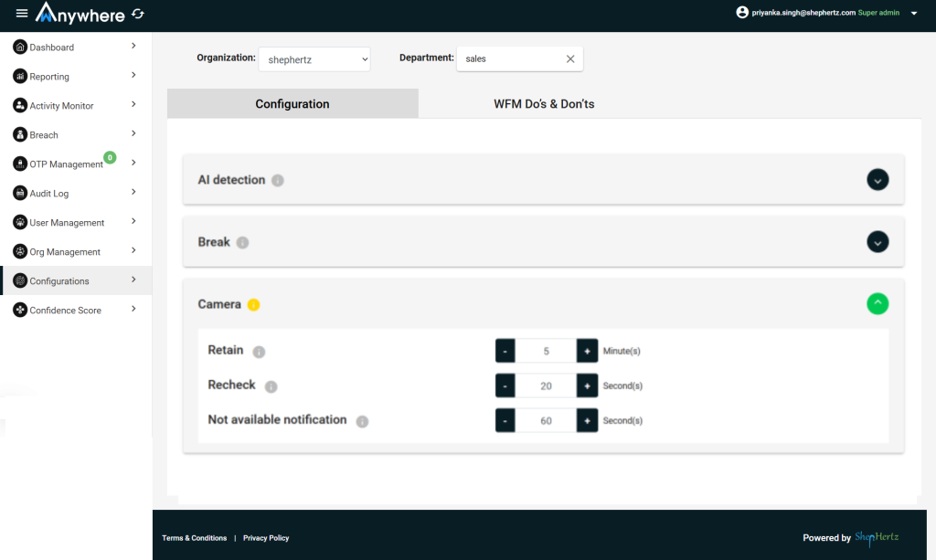Switch to WFM Do's & Don'ts tab

pos(544,104)
